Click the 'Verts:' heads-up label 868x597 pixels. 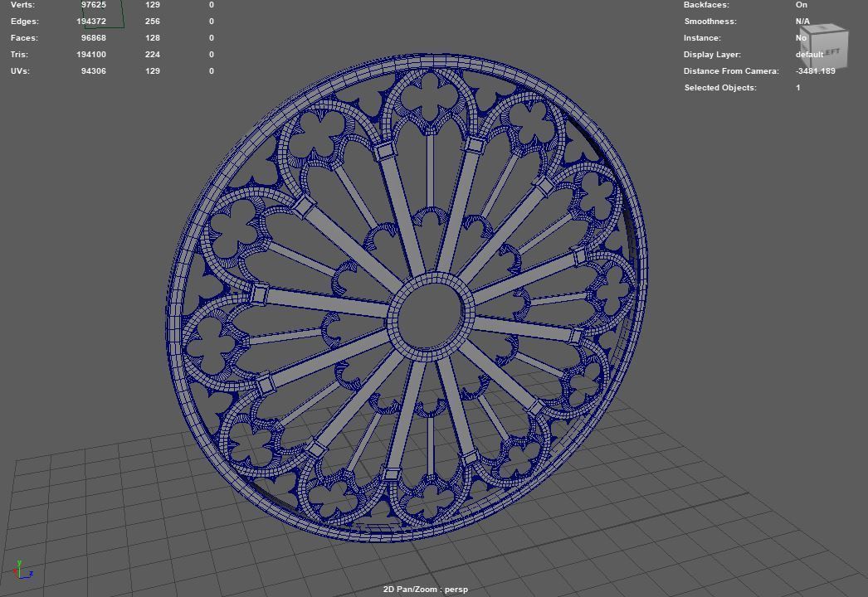[22, 4]
